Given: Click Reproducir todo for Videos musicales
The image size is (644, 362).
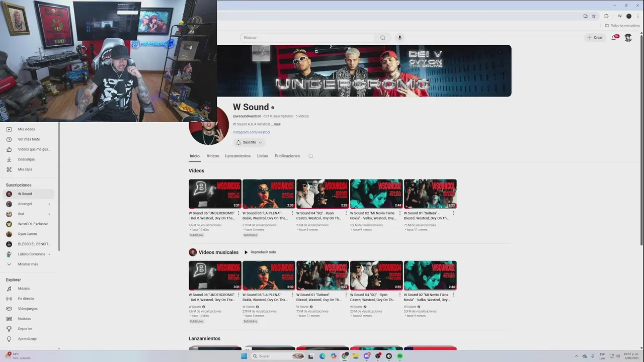Looking at the screenshot, I should pyautogui.click(x=260, y=252).
